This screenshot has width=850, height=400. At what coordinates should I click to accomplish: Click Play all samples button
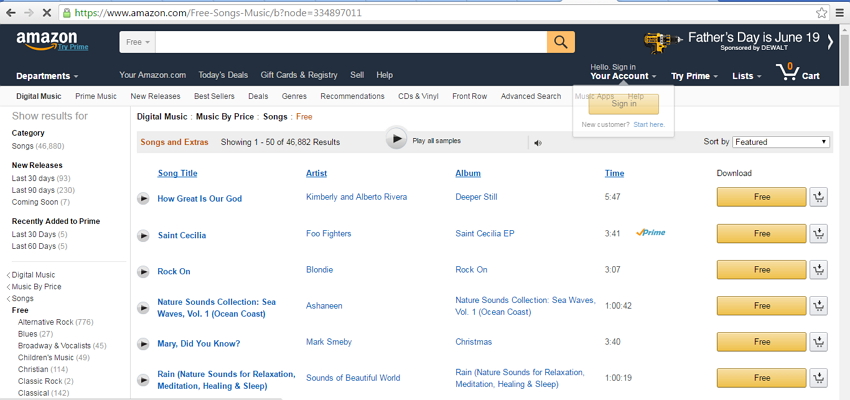397,140
